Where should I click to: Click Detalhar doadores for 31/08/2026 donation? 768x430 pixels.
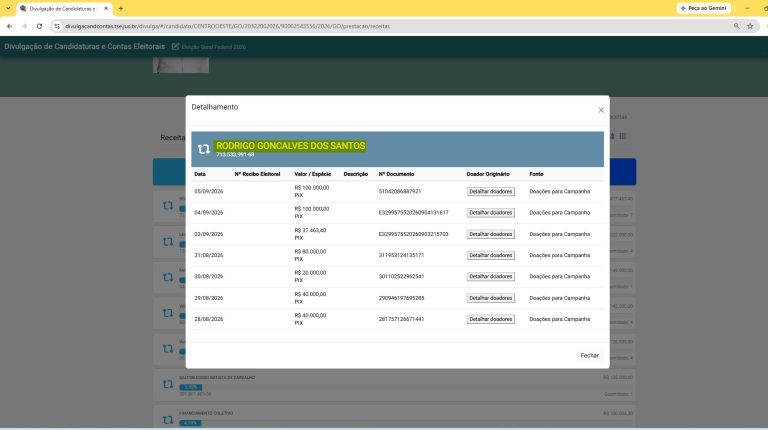pyautogui.click(x=490, y=255)
